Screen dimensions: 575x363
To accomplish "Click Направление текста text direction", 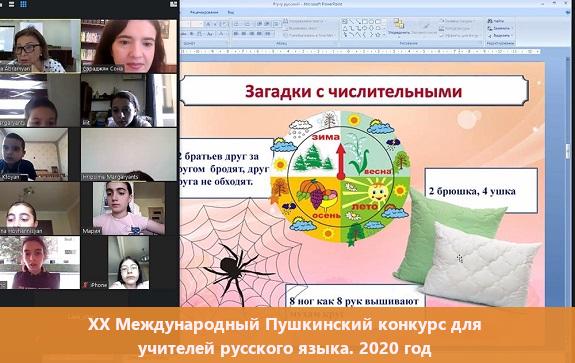I will [x=304, y=21].
